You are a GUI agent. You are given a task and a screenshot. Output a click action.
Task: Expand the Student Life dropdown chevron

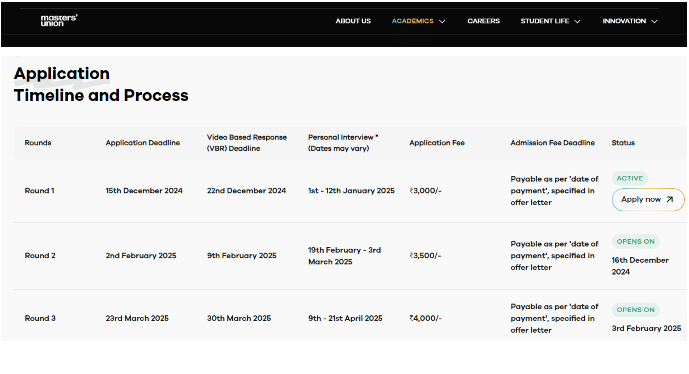point(577,22)
